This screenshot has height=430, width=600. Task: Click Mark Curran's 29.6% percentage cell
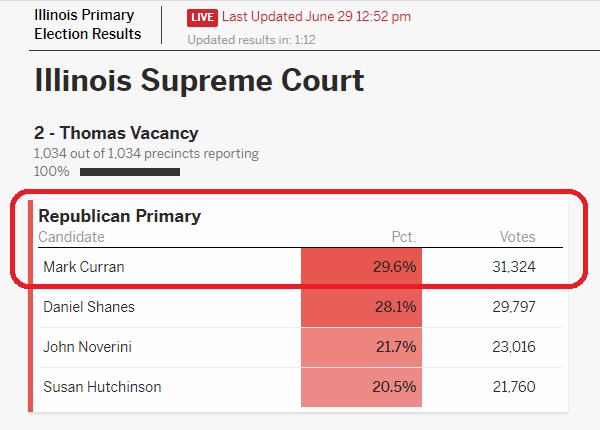pos(362,268)
